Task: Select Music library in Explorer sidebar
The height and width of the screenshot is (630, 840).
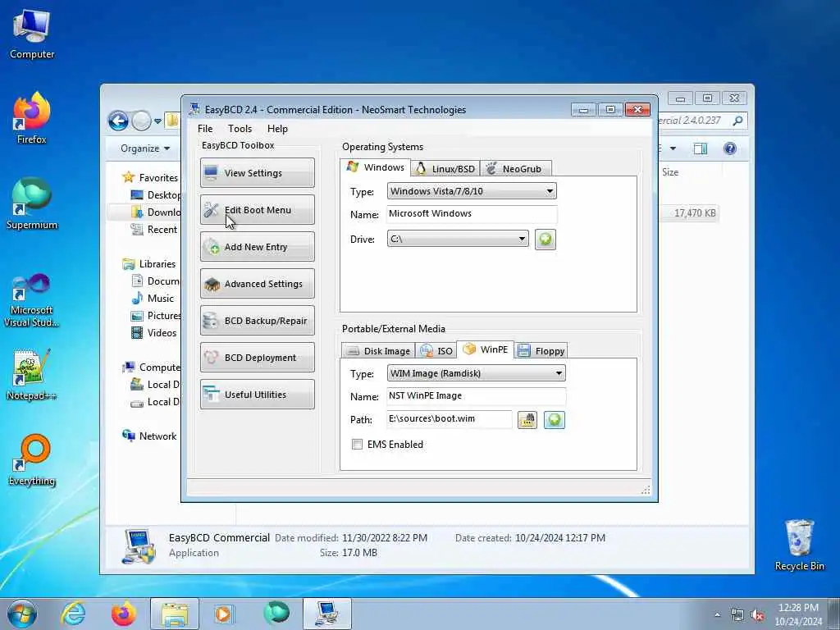Action: click(x=153, y=299)
